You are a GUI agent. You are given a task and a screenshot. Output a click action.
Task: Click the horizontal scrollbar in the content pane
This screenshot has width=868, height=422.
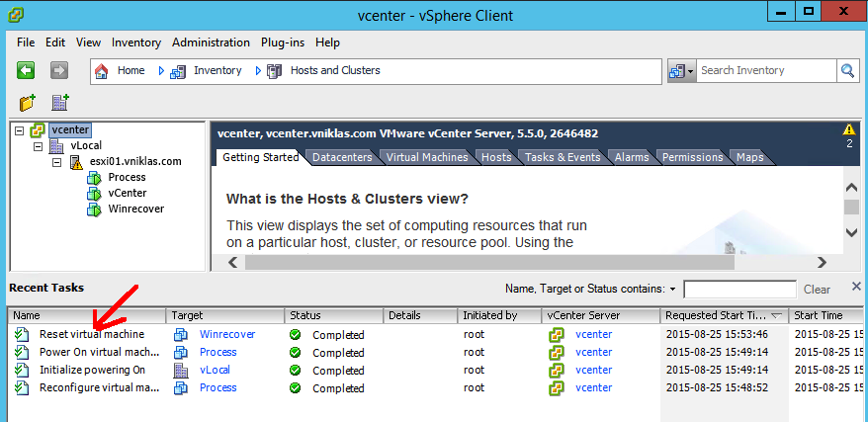(x=490, y=262)
